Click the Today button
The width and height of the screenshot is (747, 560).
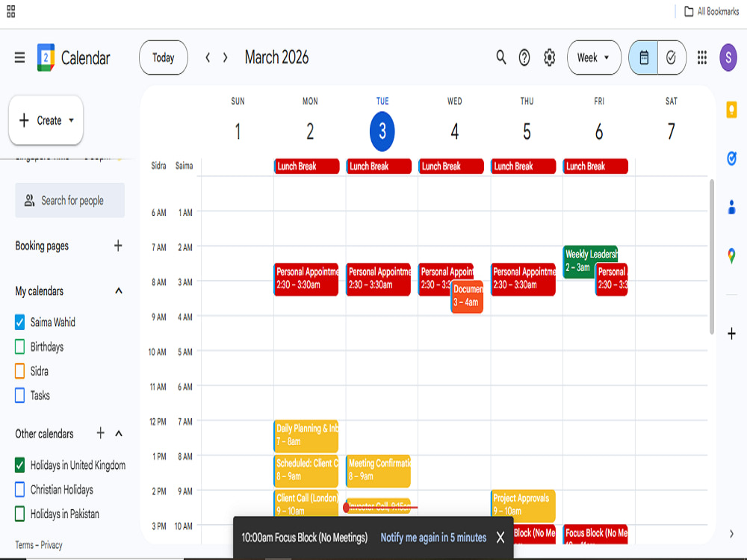coord(164,57)
